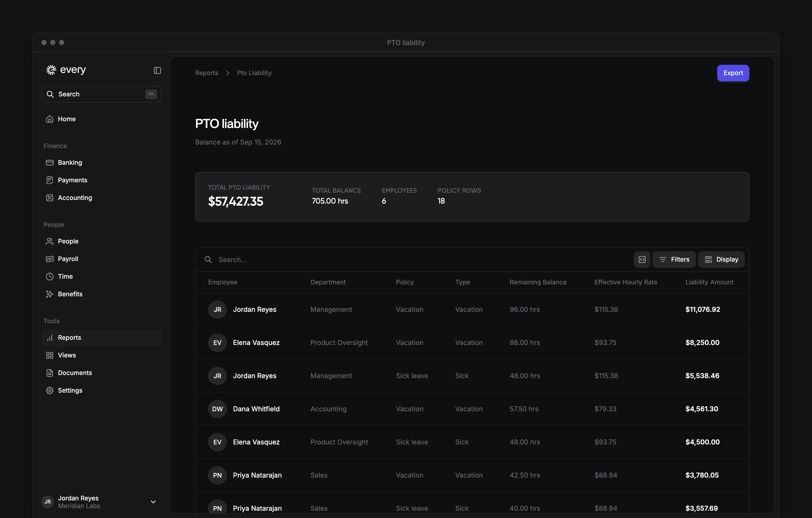The width and height of the screenshot is (812, 518).
Task: Click Pto Liability breadcrumb
Action: coord(254,73)
